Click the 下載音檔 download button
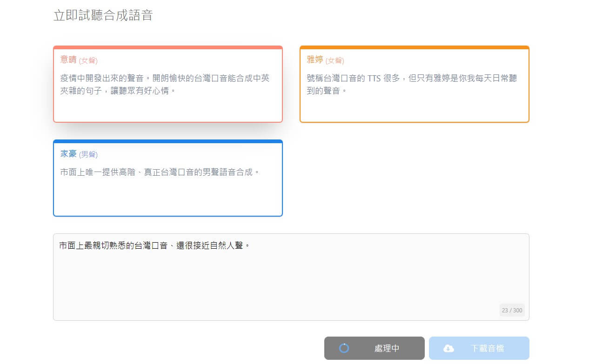 point(479,348)
